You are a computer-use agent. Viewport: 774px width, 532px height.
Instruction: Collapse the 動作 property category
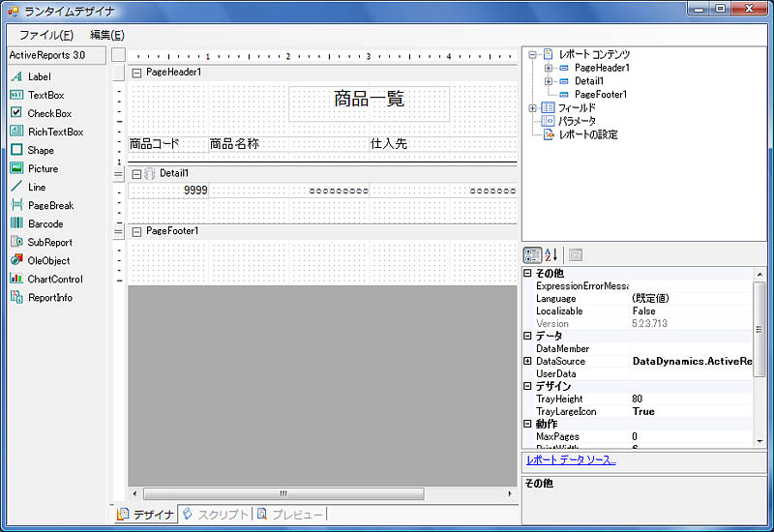pyautogui.click(x=527, y=424)
